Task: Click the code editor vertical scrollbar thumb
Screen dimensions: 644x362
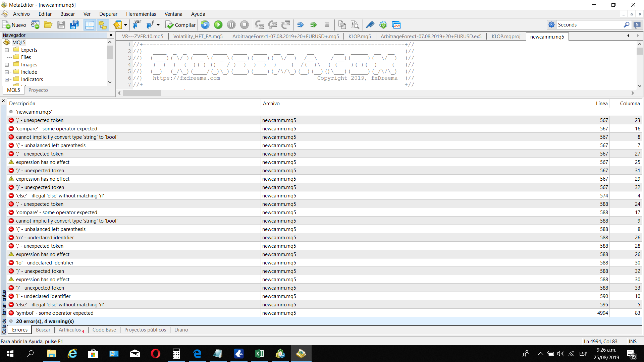Action: coord(640,51)
